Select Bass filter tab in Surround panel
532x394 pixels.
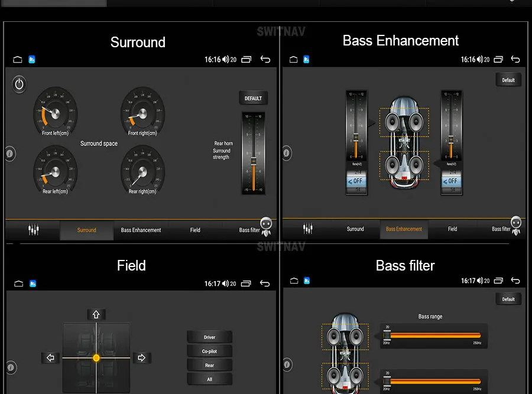tap(249, 230)
